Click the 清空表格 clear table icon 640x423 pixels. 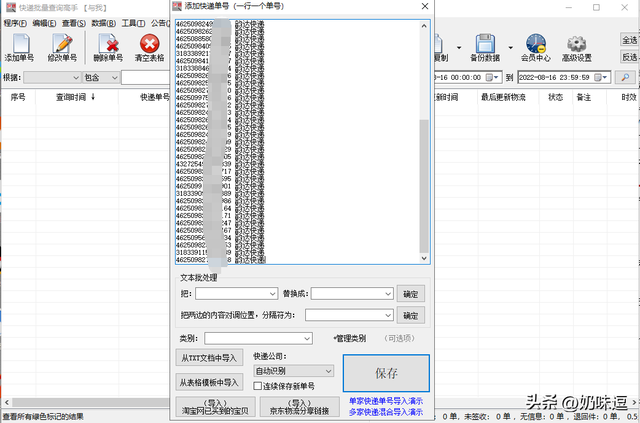point(149,47)
